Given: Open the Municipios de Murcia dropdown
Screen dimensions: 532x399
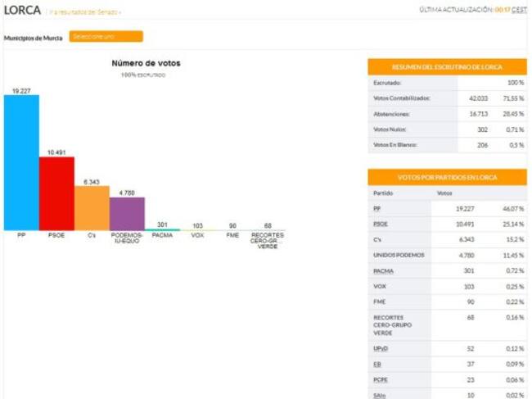Looking at the screenshot, I should point(106,37).
